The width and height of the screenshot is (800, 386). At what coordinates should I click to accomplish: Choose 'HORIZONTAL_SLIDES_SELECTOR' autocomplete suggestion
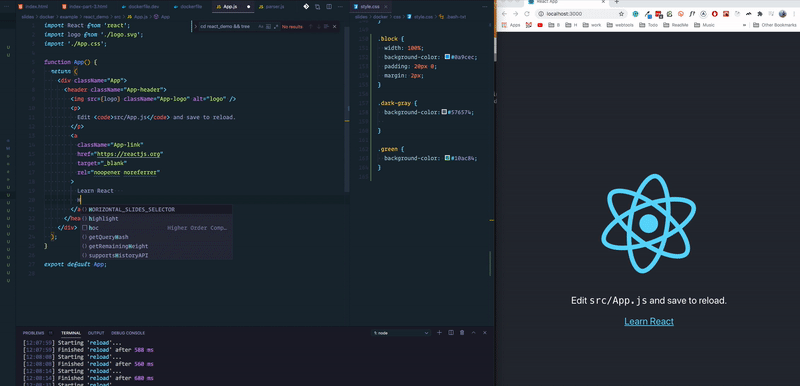[x=156, y=210]
